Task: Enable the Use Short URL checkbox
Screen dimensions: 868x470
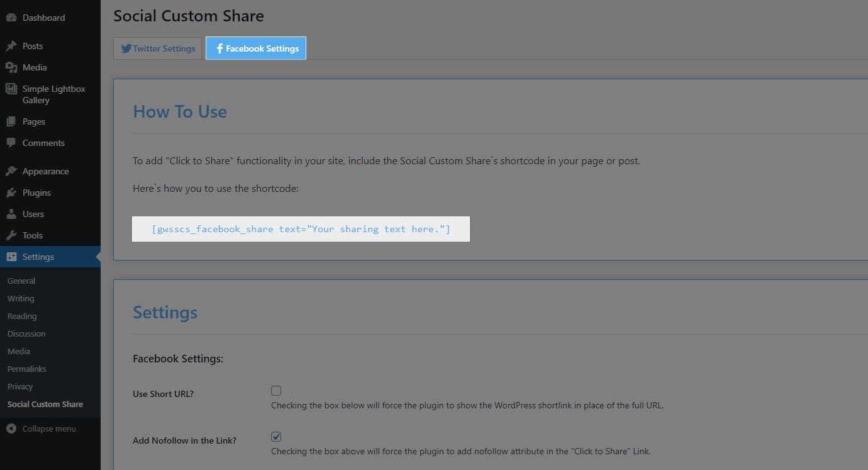Action: coord(276,391)
